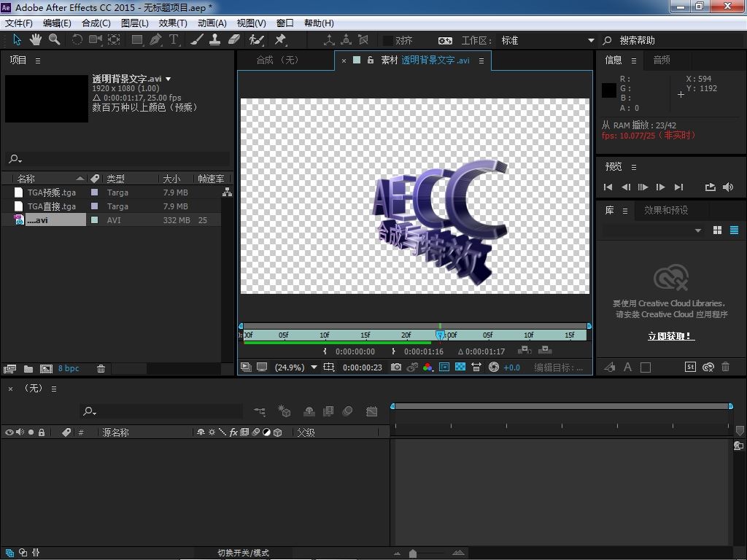The width and height of the screenshot is (747, 560).
Task: Click the reset exposure icon
Action: 494,367
